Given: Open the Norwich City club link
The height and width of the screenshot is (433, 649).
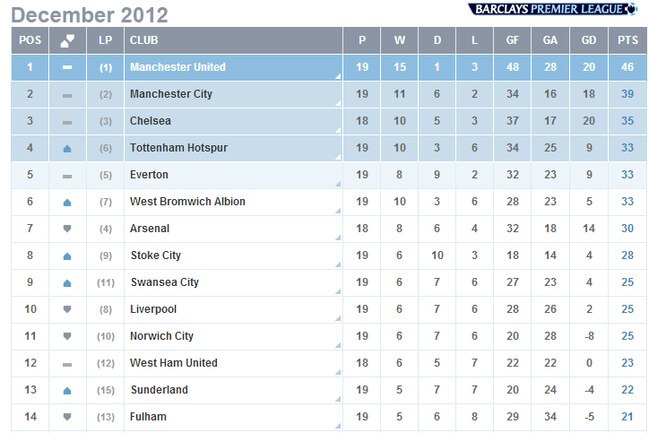Looking at the screenshot, I should pos(161,336).
